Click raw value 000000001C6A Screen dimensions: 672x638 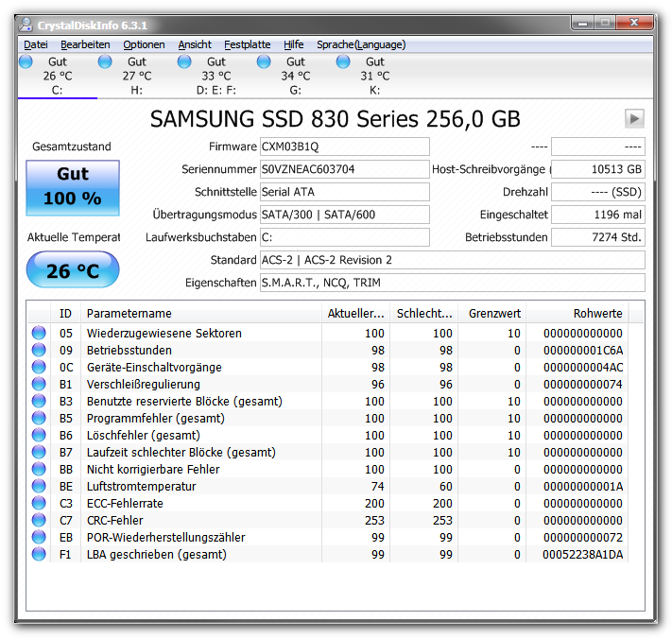click(x=583, y=351)
